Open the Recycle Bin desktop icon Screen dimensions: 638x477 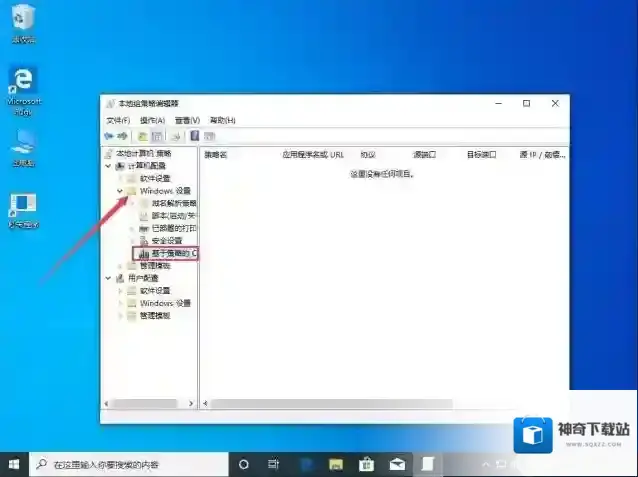(22, 19)
